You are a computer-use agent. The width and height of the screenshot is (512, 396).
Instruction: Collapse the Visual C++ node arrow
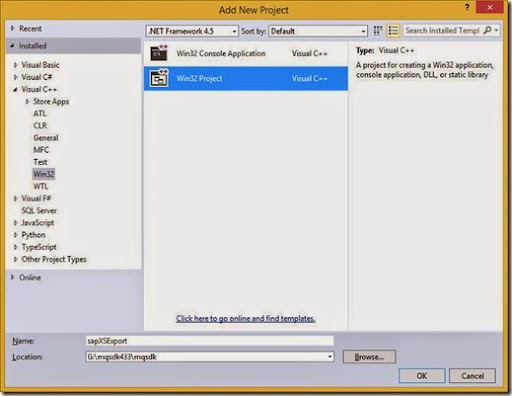(15, 89)
